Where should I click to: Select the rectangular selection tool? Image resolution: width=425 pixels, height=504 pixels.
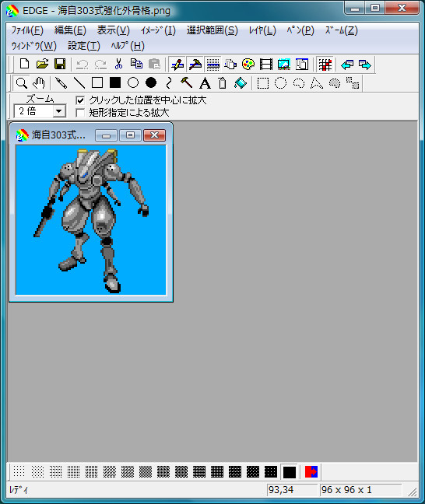click(x=263, y=83)
